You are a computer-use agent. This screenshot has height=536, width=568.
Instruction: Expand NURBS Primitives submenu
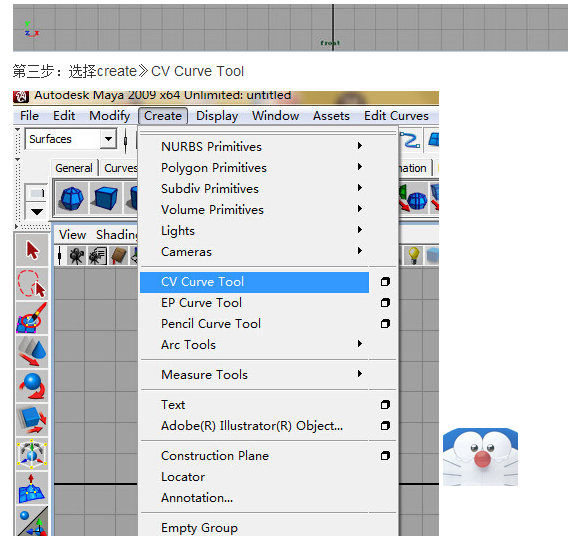359,146
